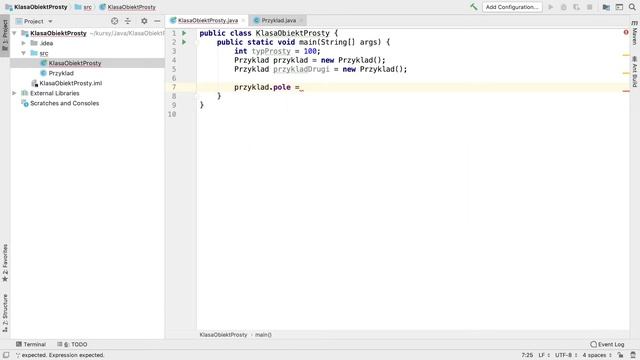The image size is (640, 360).
Task: Click the layout window icon in toolbar
Action: click(x=619, y=7)
